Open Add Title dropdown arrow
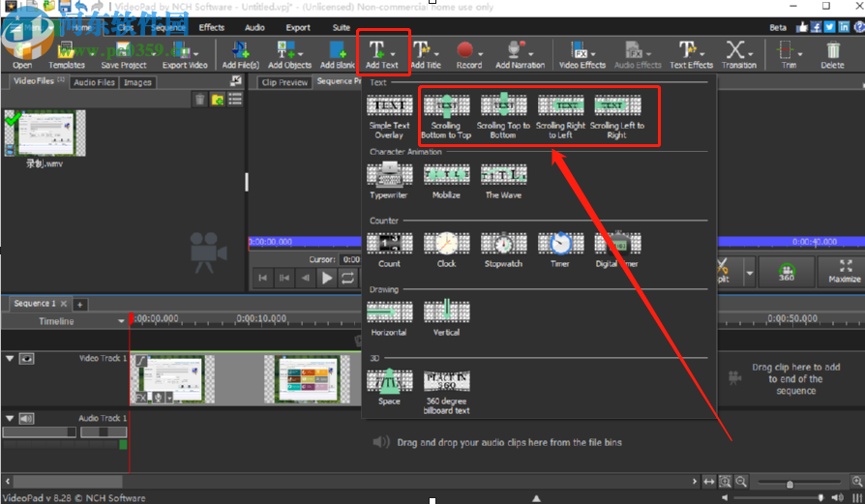 click(x=436, y=54)
